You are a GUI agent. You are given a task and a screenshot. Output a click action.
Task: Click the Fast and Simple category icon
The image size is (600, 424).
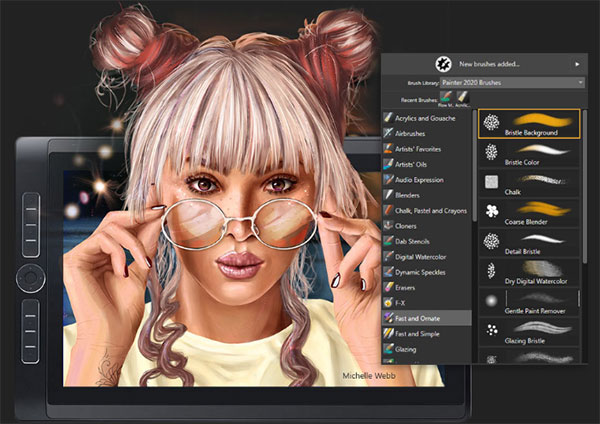click(x=388, y=334)
